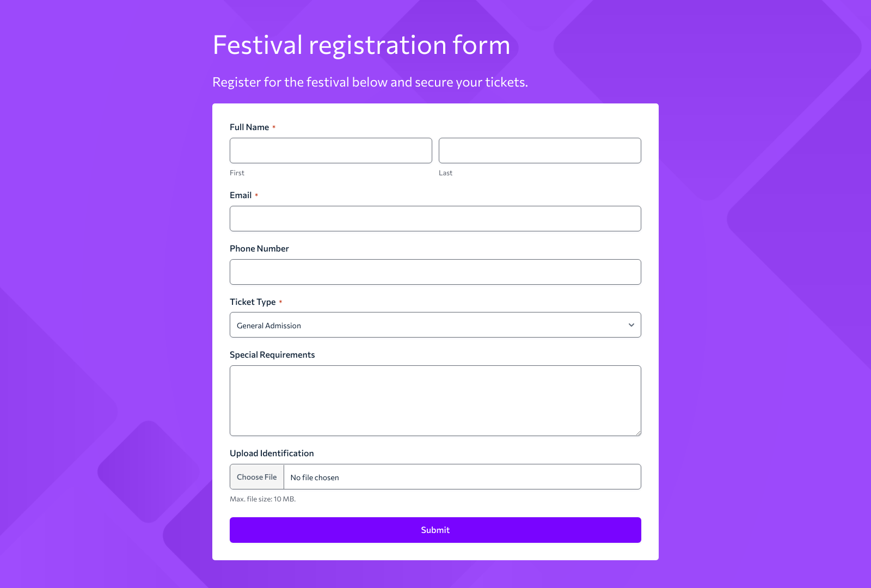Click inside the Last name field
The image size is (871, 588).
pyautogui.click(x=539, y=150)
